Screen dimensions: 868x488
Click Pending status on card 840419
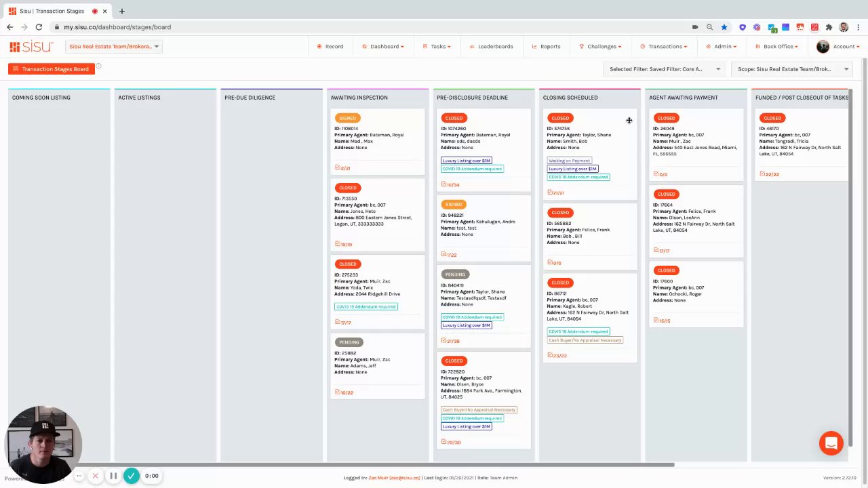[455, 274]
